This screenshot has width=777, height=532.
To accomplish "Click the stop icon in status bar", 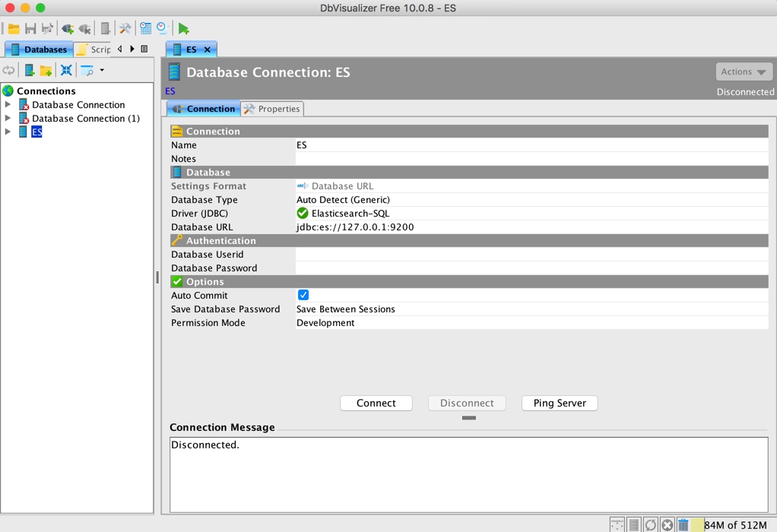I will (668, 524).
